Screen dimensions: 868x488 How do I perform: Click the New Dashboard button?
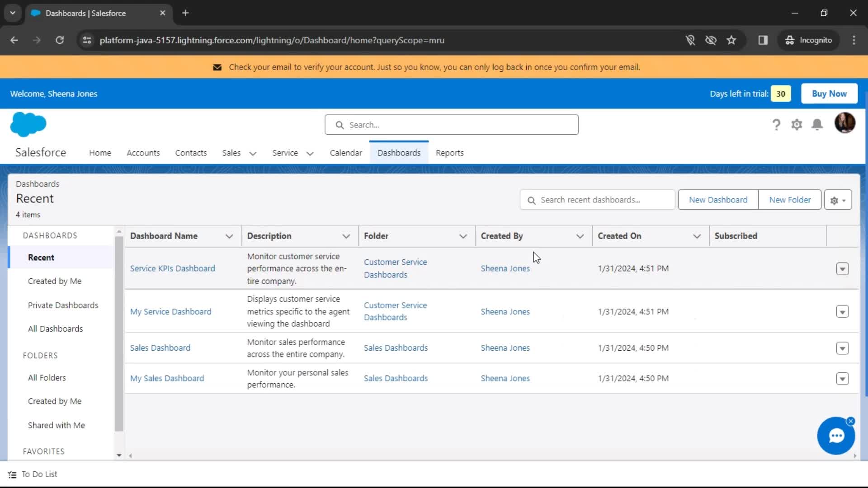(x=718, y=200)
